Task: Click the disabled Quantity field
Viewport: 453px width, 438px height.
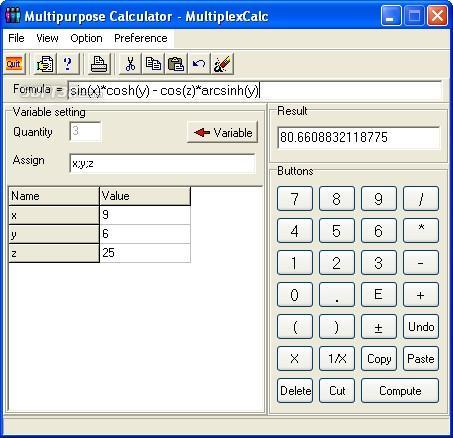Action: [x=85, y=131]
